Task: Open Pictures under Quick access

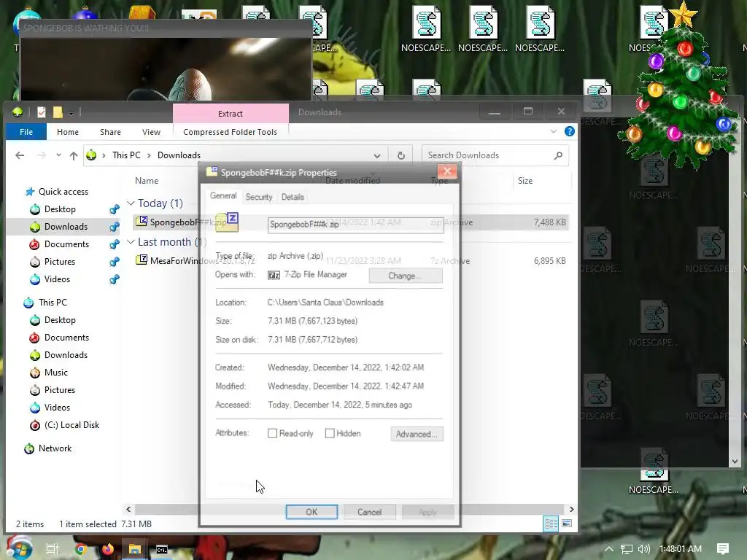Action: coord(60,262)
